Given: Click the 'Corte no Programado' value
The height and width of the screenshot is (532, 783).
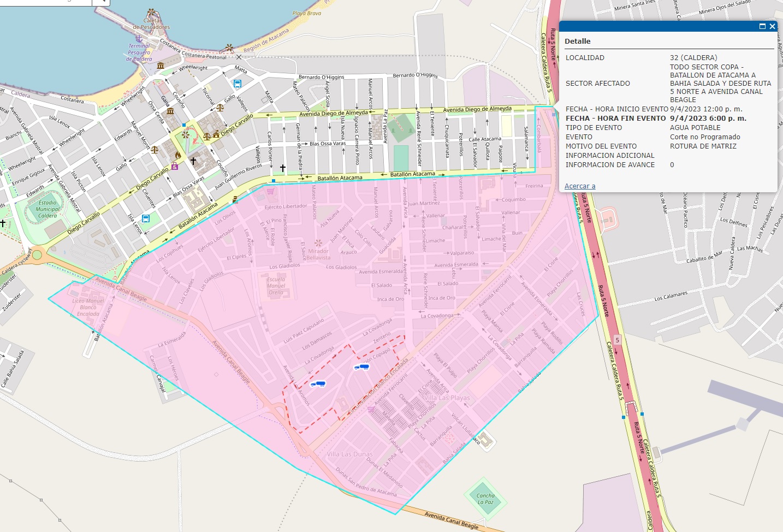Looking at the screenshot, I should (705, 137).
